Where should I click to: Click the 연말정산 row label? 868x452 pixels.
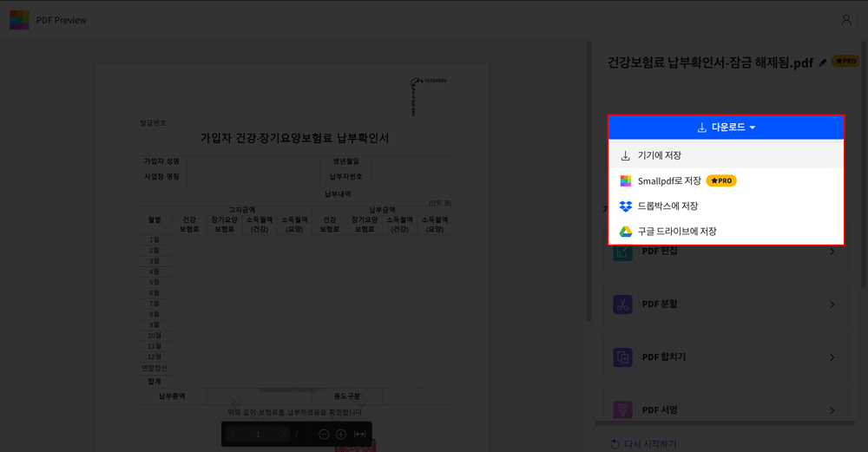[155, 368]
